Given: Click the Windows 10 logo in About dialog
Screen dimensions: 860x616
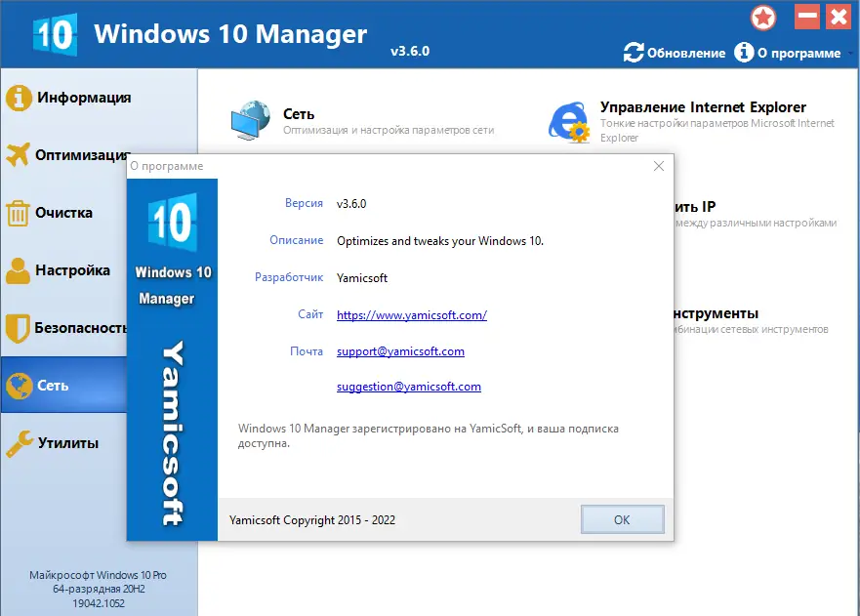Looking at the screenshot, I should tap(173, 223).
